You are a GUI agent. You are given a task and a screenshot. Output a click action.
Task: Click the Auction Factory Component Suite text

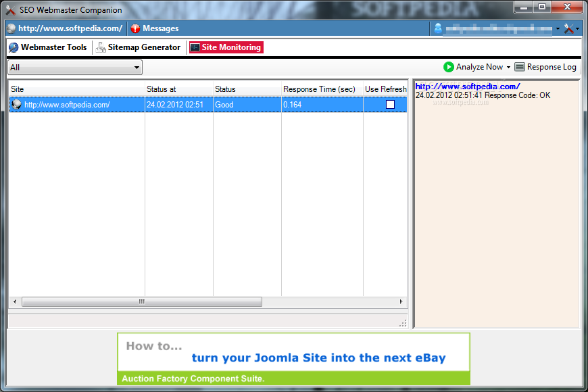tap(193, 378)
